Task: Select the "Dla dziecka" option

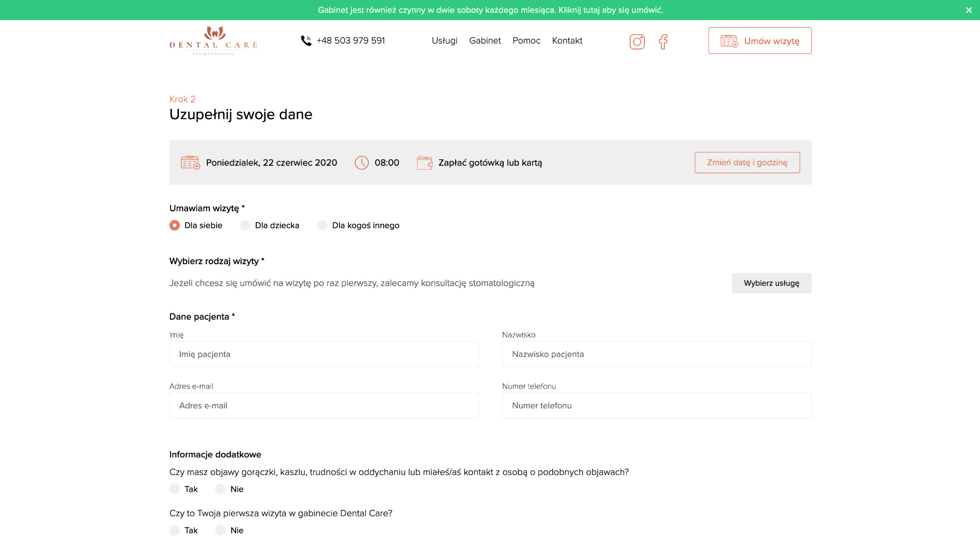Action: 245,225
